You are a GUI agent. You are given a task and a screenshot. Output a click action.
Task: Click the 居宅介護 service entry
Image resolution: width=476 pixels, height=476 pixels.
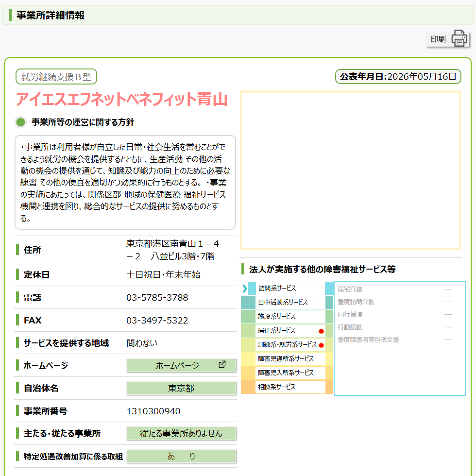pos(350,289)
